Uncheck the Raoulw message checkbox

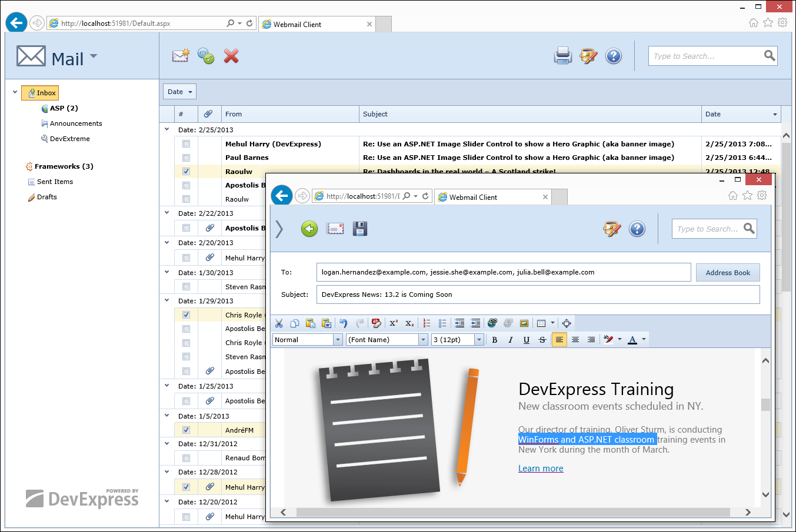(186, 172)
